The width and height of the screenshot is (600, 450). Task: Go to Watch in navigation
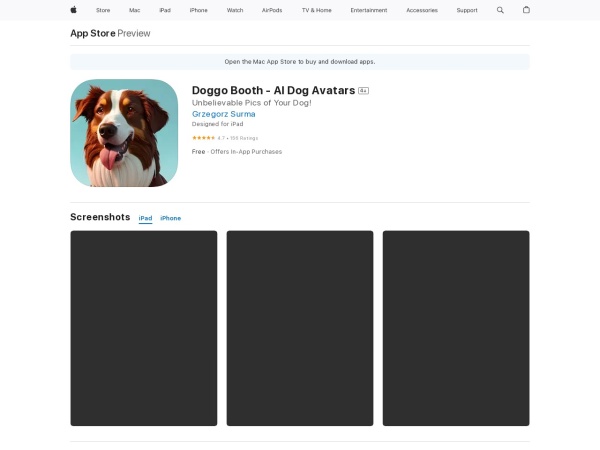coord(235,10)
